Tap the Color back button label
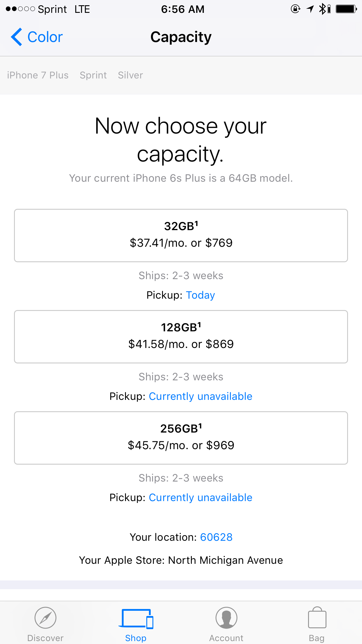 [45, 37]
